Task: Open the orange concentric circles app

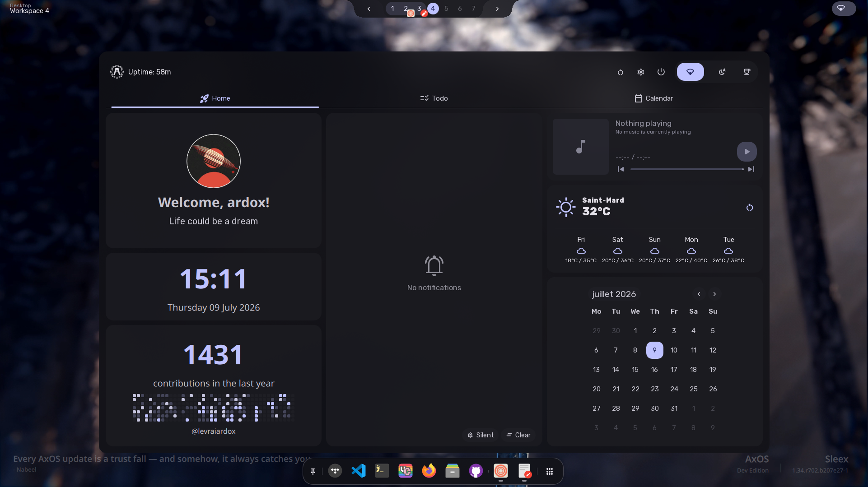Action: [x=500, y=471]
